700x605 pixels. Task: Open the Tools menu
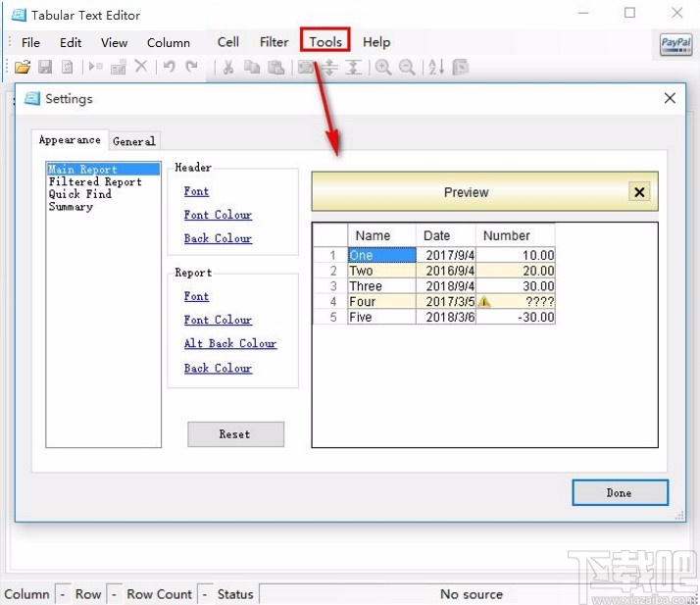325,42
